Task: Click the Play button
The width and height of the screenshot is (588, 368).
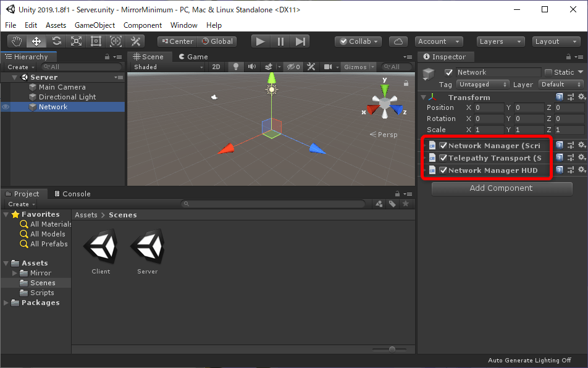Action: pos(261,41)
